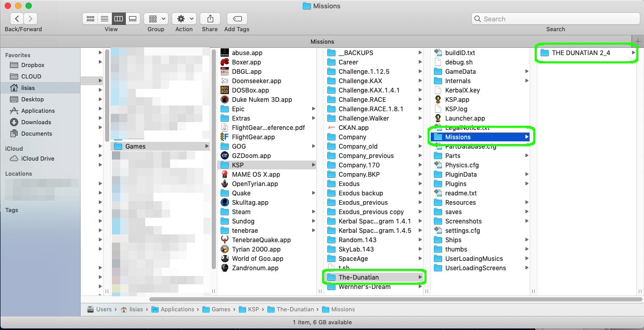Viewport: 644px width, 330px height.
Task: Open Downloads from the sidebar
Action: click(36, 122)
